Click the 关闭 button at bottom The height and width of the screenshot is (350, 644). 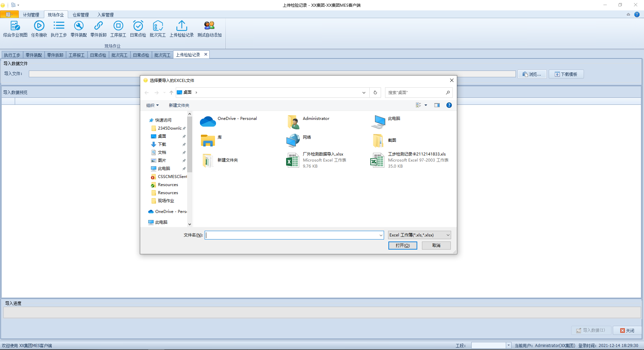tap(627, 331)
